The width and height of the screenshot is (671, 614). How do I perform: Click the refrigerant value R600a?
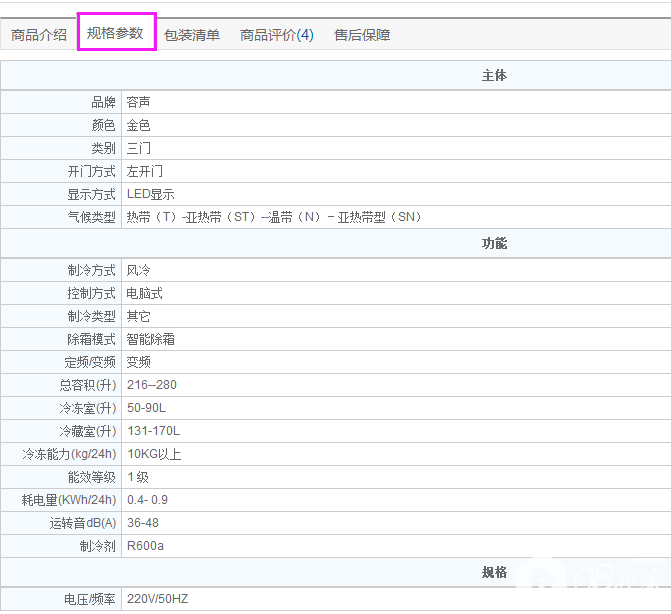[x=146, y=546]
